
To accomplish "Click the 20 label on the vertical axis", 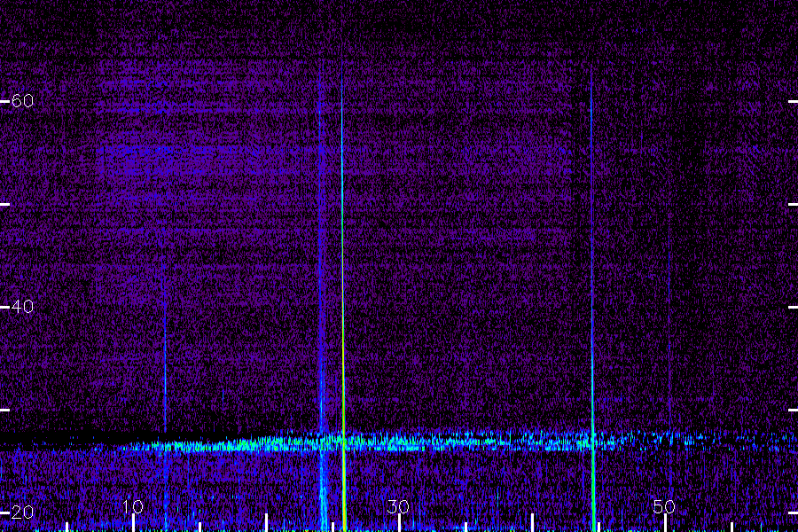I will 22,512.
